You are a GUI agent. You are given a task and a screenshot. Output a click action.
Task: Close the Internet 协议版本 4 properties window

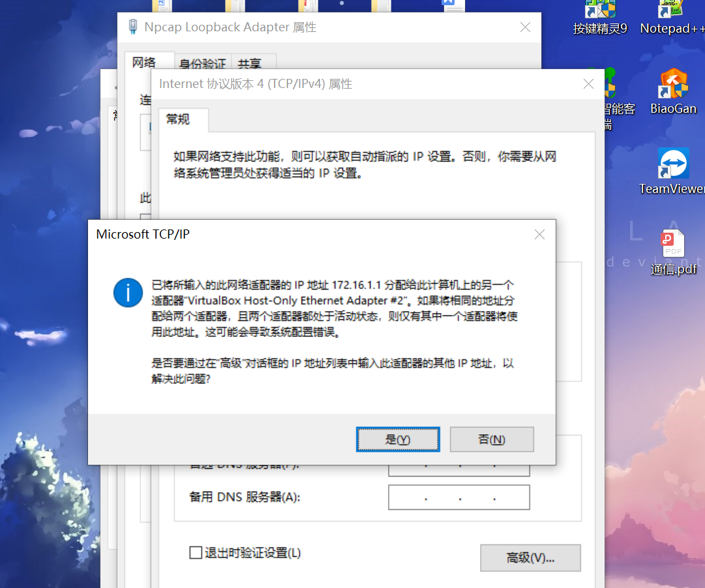click(588, 84)
